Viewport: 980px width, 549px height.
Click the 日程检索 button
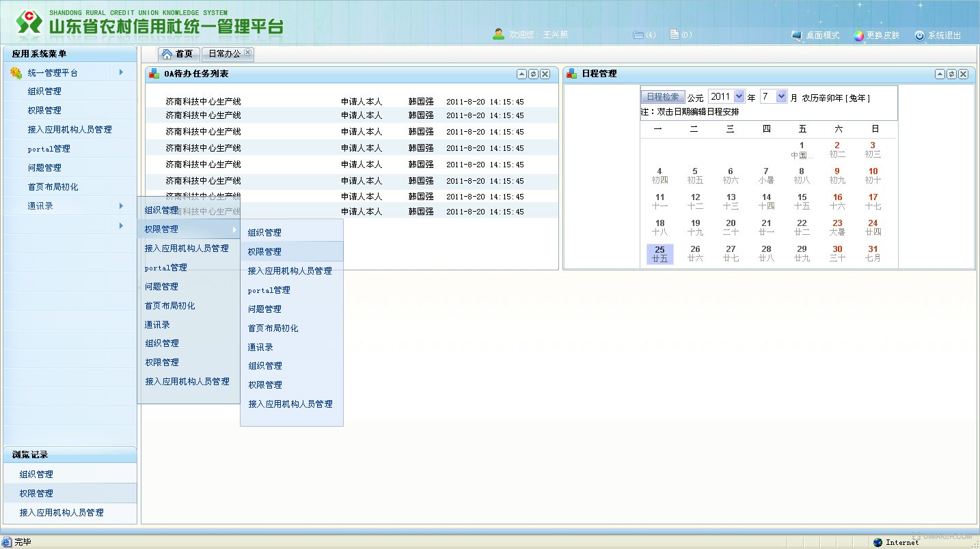(x=663, y=97)
